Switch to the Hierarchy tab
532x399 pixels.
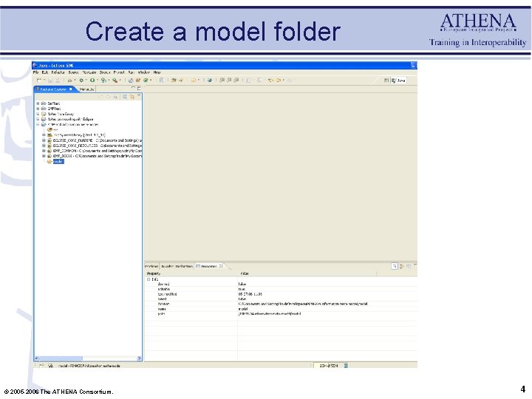pos(87,89)
